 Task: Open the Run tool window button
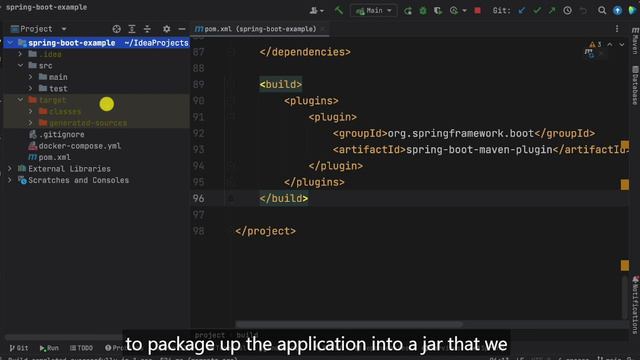[49, 348]
